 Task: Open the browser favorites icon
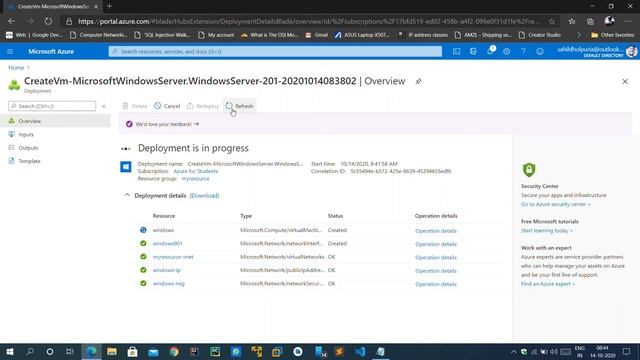tap(572, 21)
